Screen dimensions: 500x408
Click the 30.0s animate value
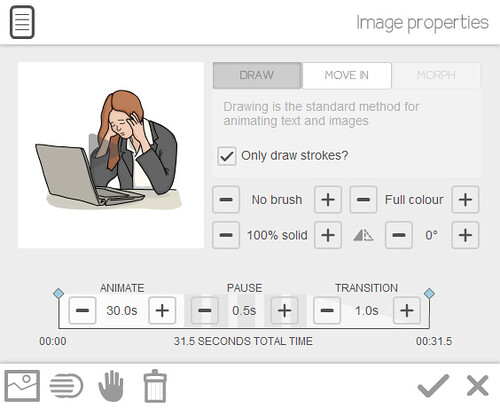click(122, 311)
